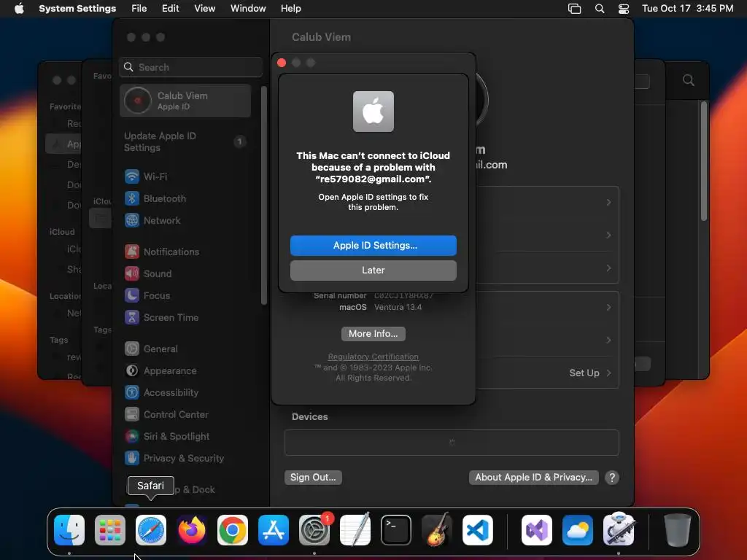This screenshot has height=560, width=747.
Task: Open Screen Time settings in sidebar
Action: tap(161, 318)
